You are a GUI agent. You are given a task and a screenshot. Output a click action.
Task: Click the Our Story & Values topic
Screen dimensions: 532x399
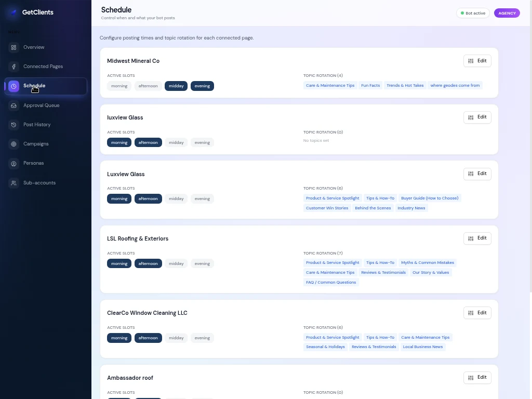click(x=431, y=272)
